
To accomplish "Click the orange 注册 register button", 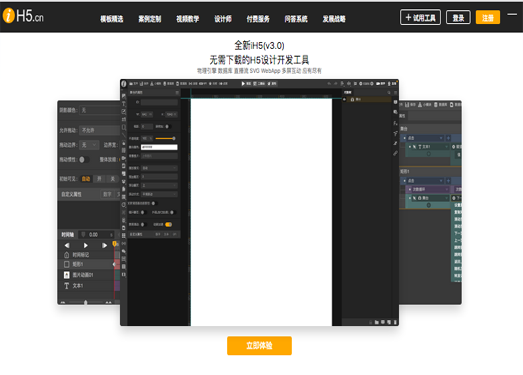I will coord(488,18).
